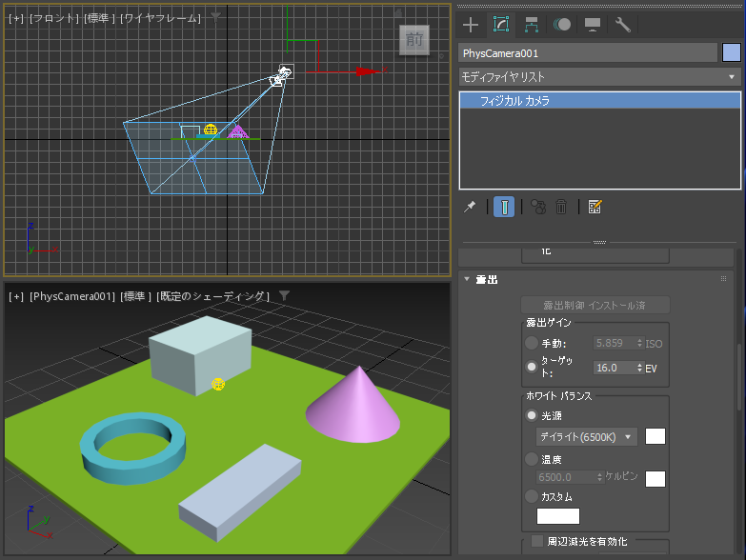Viewport: 746px width, 560px height.
Task: Switch to the Modify panel tab
Action: click(x=501, y=24)
